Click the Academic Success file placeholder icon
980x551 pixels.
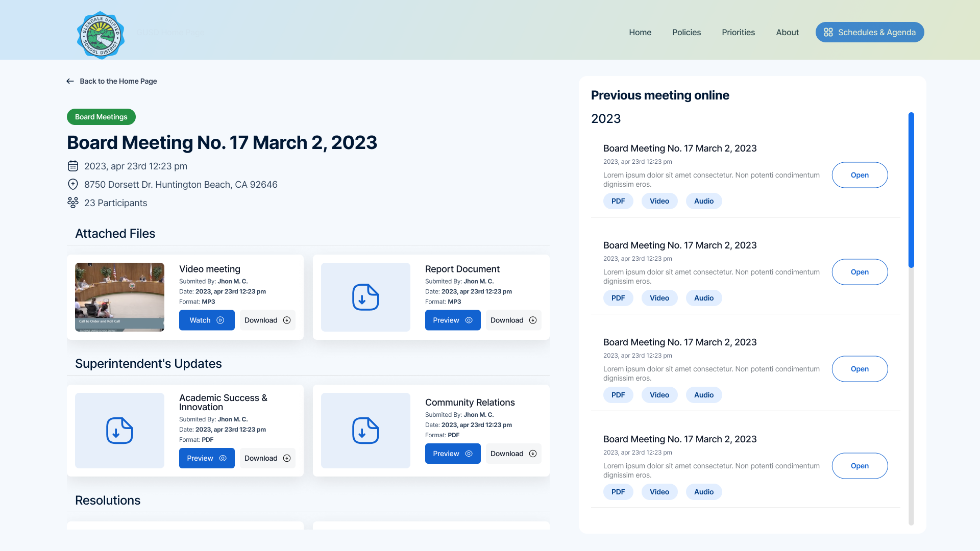pyautogui.click(x=119, y=431)
